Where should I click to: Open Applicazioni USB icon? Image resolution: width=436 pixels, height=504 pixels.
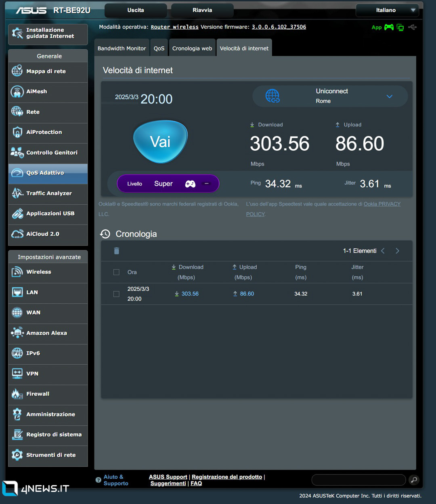[17, 213]
